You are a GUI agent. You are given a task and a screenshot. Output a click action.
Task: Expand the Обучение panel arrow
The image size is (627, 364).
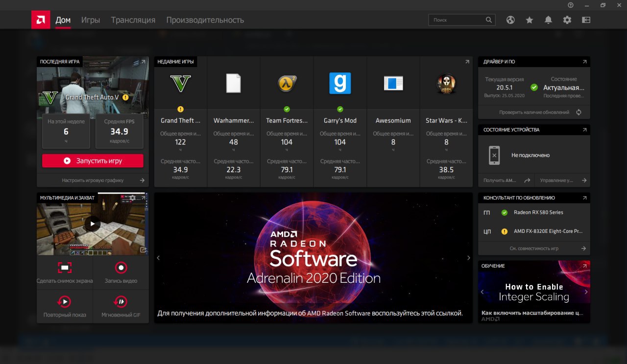point(584,266)
